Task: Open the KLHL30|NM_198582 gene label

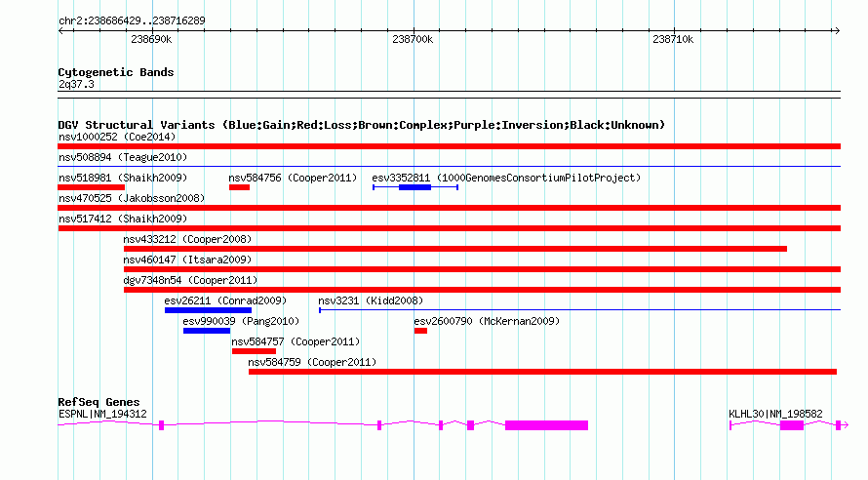Action: [775, 414]
